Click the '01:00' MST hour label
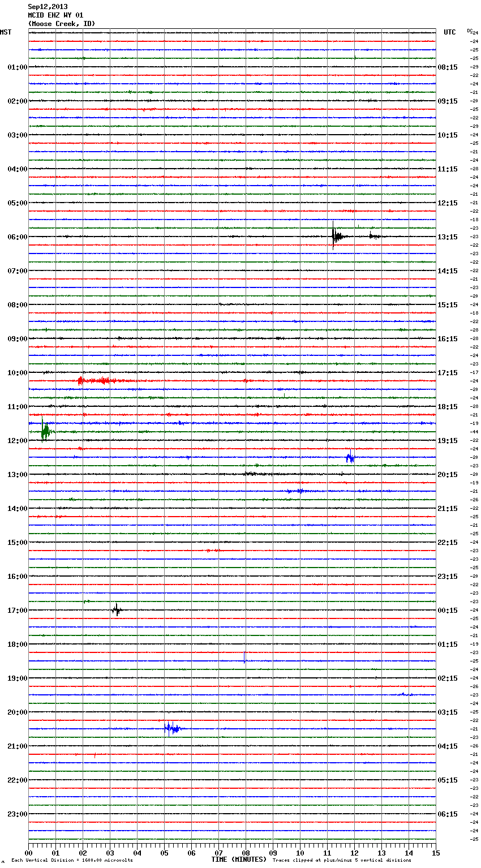481x868 pixels. tap(18, 67)
